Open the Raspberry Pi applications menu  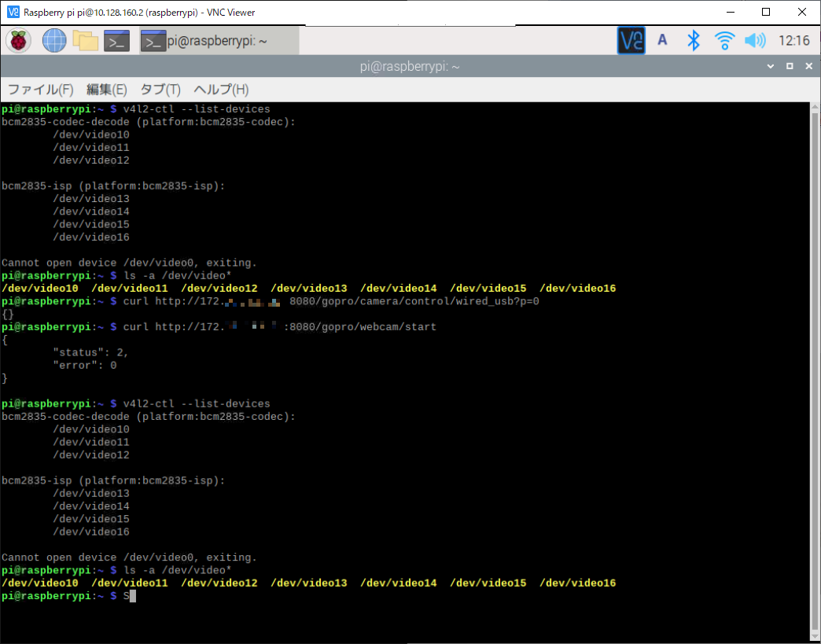tap(17, 40)
